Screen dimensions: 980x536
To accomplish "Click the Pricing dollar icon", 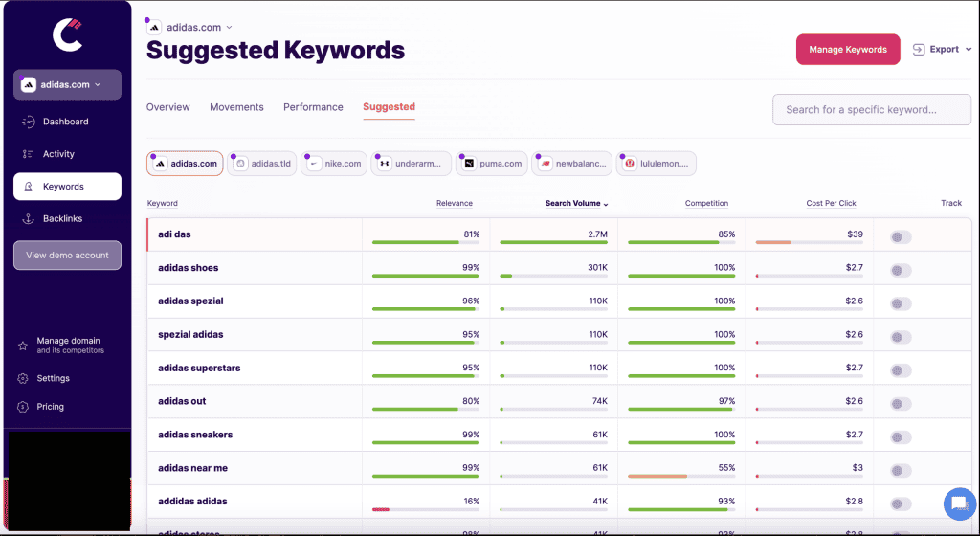I will (x=23, y=407).
